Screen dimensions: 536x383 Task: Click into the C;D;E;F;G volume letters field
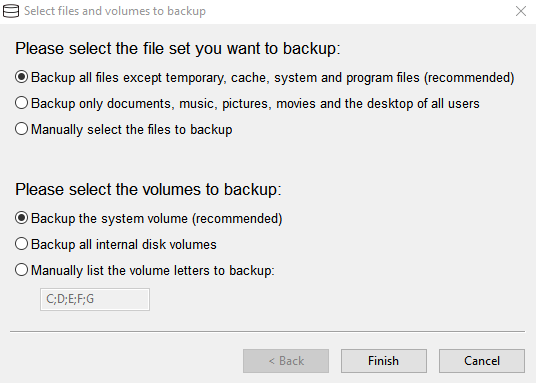click(x=95, y=299)
